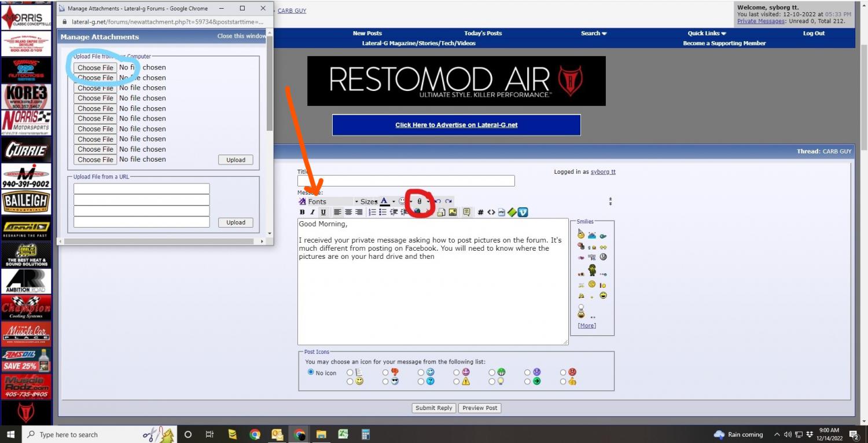
Task: Toggle italic formatting in message editor
Action: pos(312,213)
